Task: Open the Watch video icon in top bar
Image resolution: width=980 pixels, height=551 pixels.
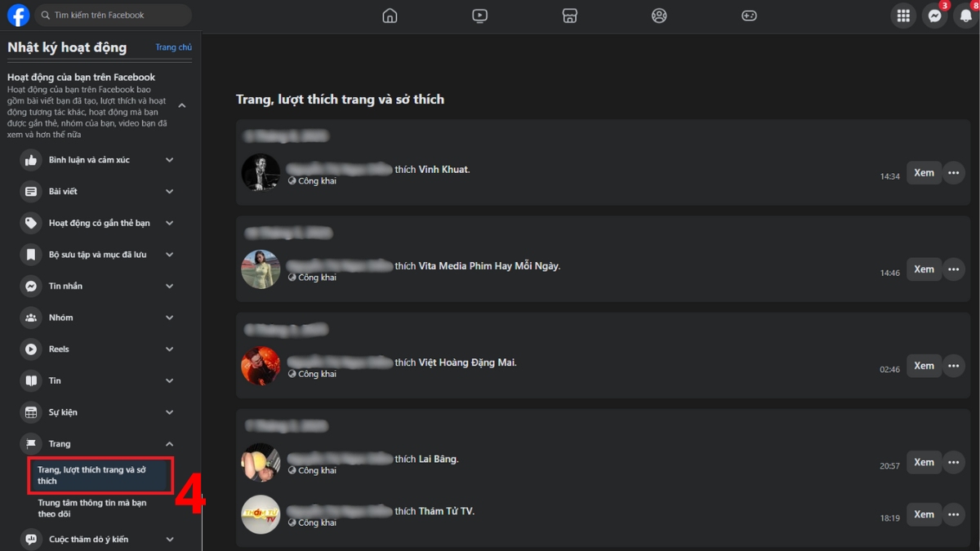Action: [x=480, y=16]
